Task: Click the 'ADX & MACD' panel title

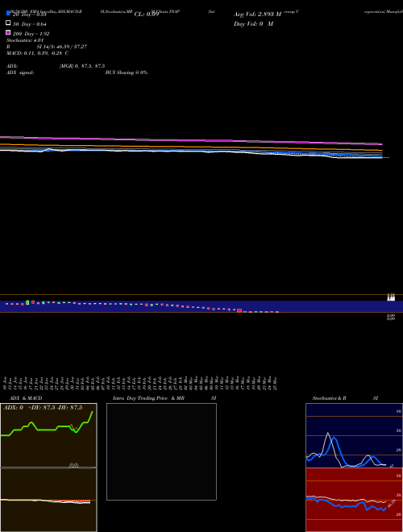Action: pos(26,398)
